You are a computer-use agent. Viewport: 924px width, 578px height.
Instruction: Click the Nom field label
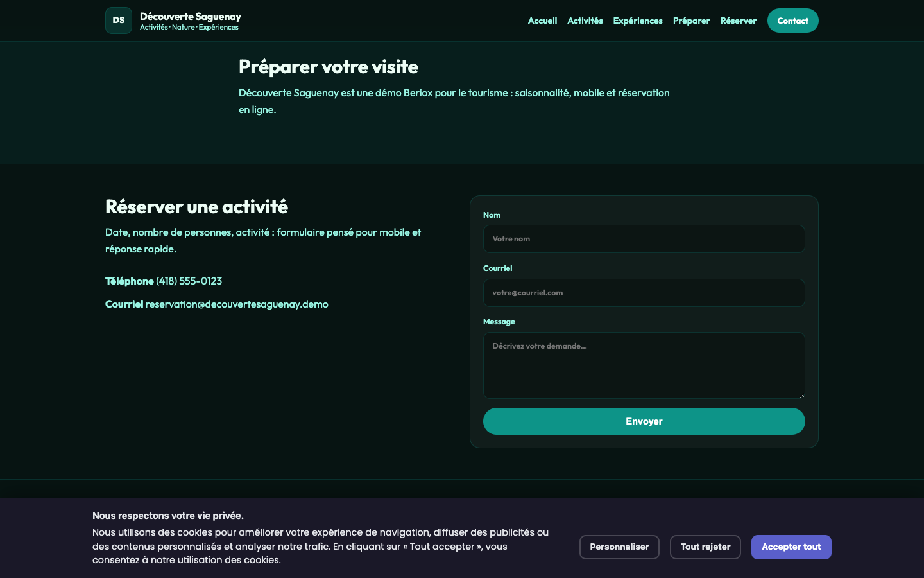[492, 215]
